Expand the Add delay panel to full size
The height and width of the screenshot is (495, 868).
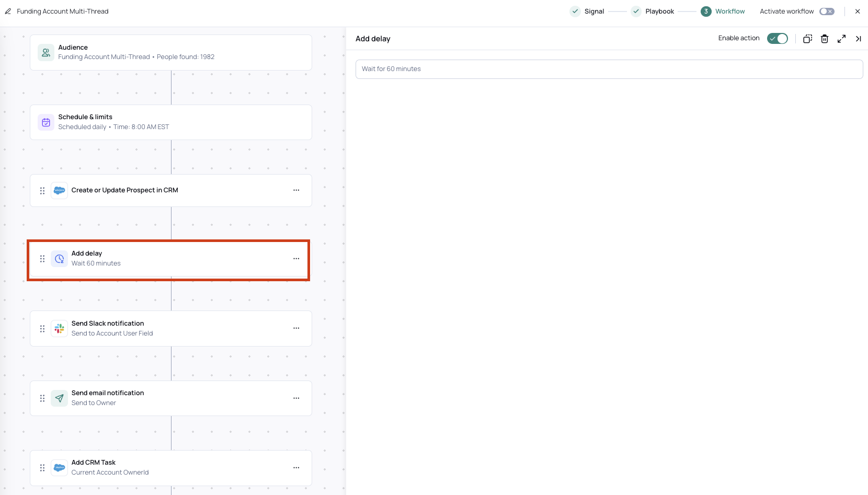[841, 39]
